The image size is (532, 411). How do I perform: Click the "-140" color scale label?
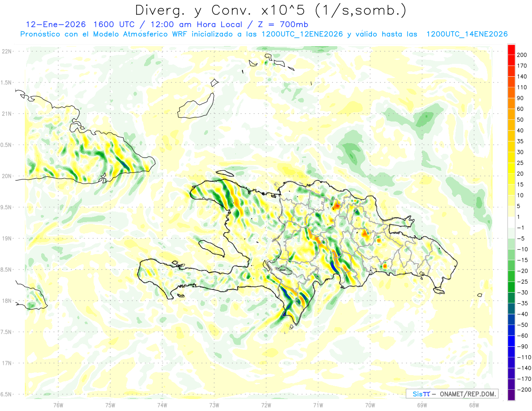click(x=524, y=368)
